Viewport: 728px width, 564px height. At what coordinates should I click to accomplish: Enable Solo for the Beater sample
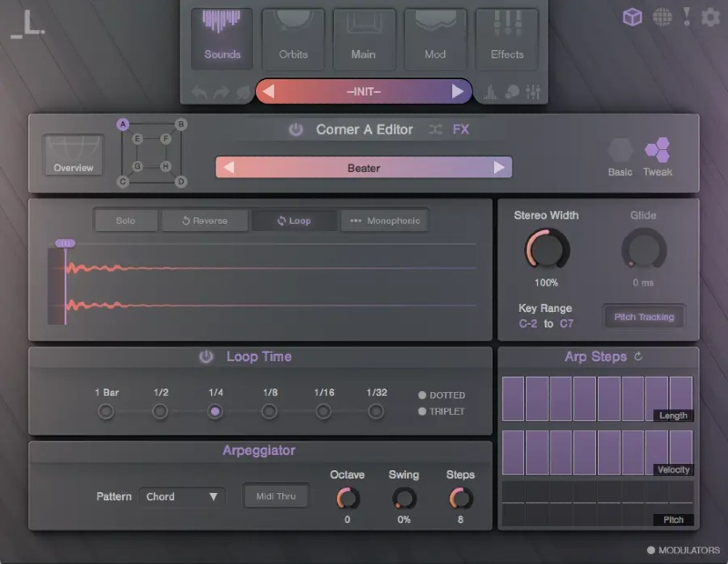[x=126, y=220]
